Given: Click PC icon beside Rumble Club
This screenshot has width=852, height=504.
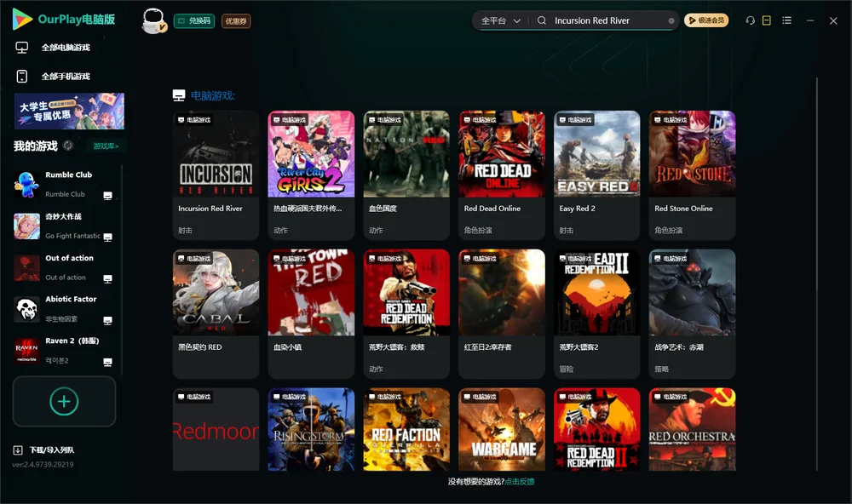Looking at the screenshot, I should [107, 196].
